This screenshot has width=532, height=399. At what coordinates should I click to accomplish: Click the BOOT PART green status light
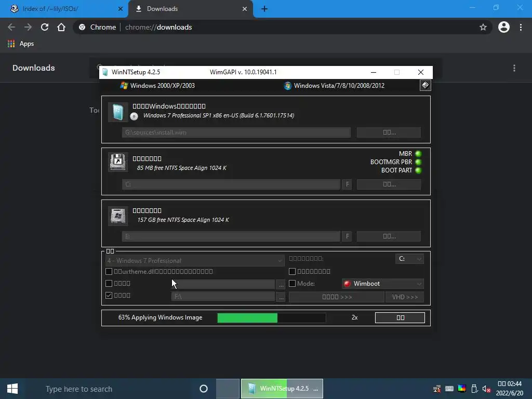pos(418,170)
